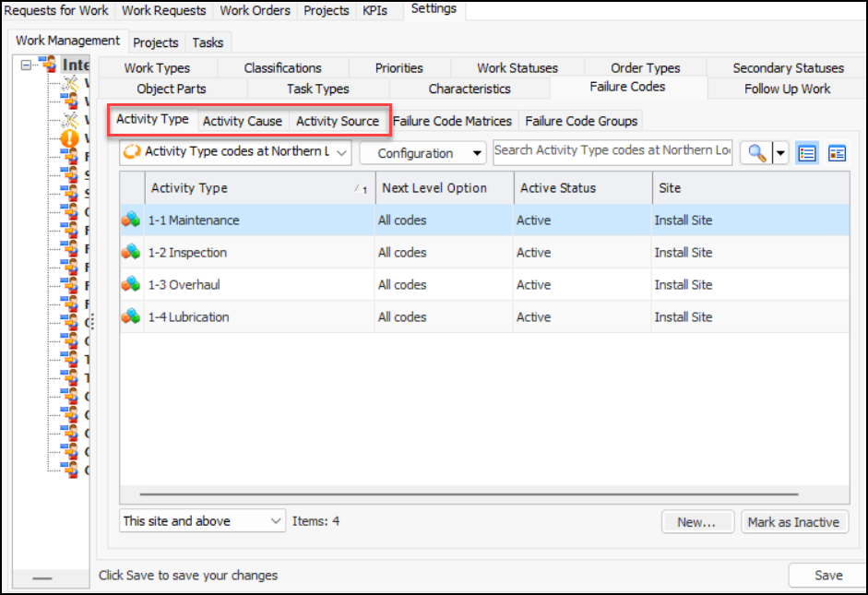This screenshot has width=868, height=595.
Task: Click the 'Items: 4' count label
Action: coord(316,521)
